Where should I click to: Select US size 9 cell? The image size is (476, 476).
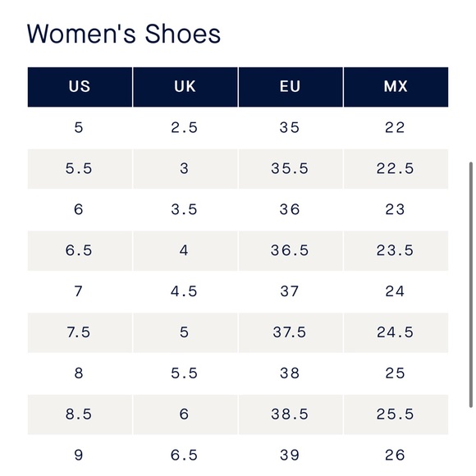80,455
